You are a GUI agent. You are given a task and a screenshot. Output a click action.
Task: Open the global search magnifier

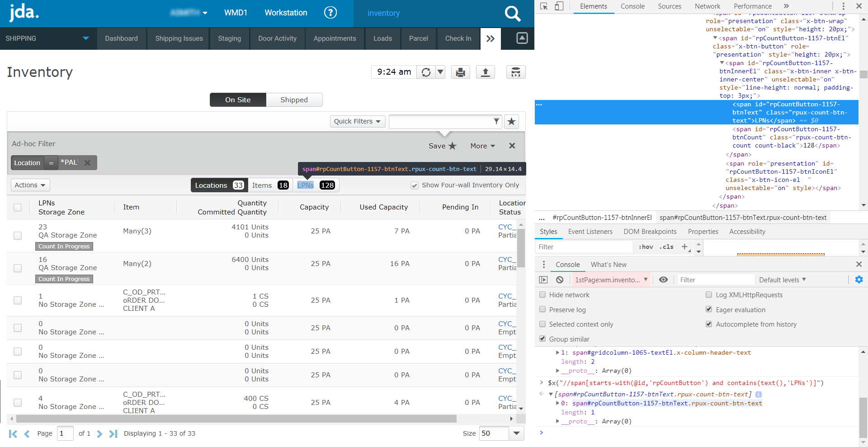513,14
